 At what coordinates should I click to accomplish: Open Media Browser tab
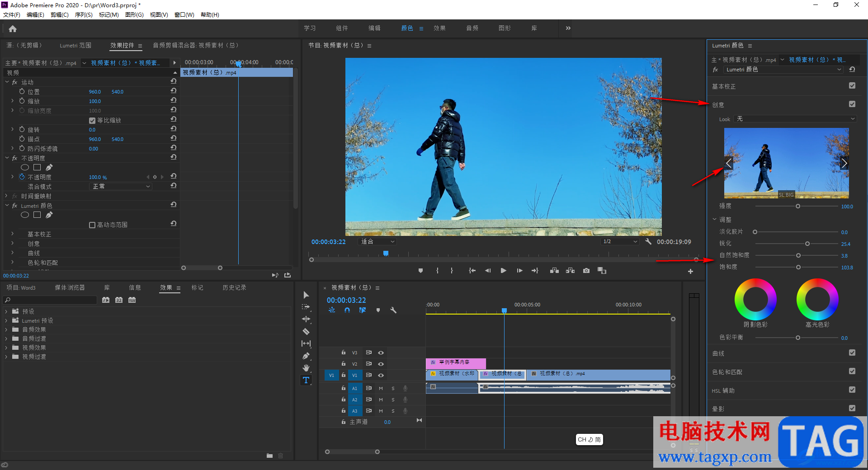click(70, 288)
